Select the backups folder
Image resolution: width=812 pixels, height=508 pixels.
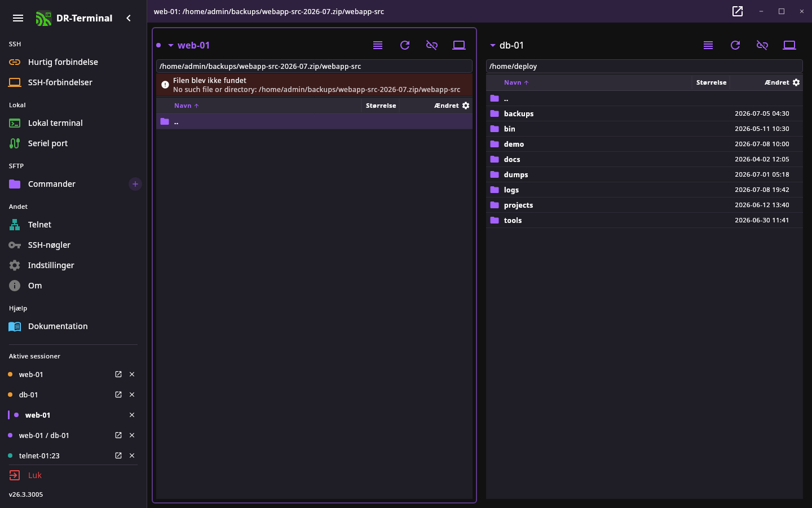[645, 113]
